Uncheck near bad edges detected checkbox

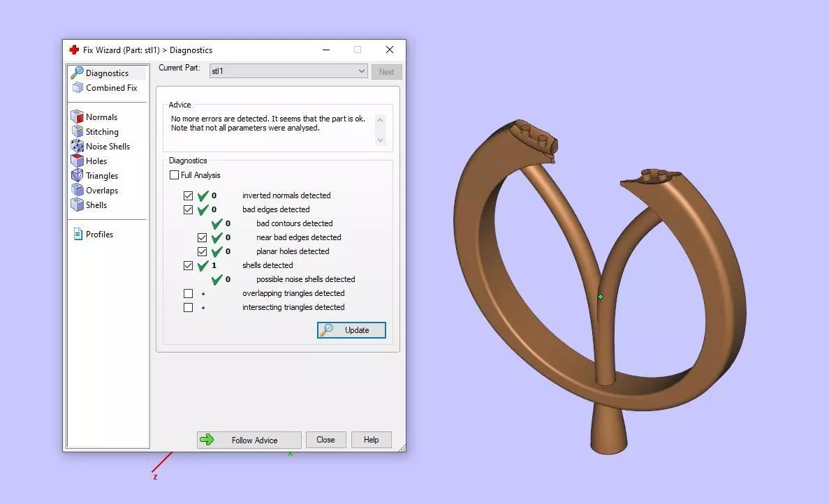point(202,238)
